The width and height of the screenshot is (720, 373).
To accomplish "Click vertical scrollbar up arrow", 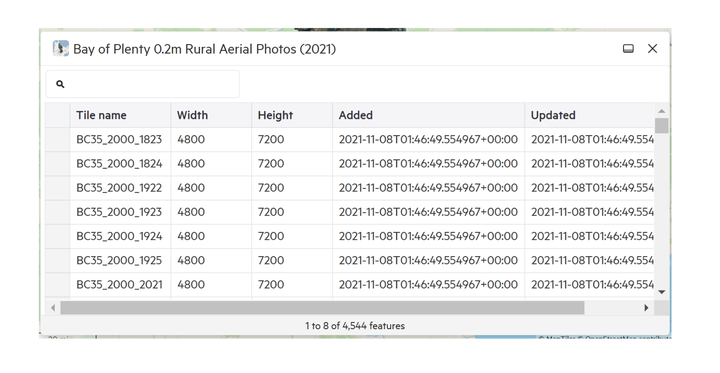I will pyautogui.click(x=661, y=111).
